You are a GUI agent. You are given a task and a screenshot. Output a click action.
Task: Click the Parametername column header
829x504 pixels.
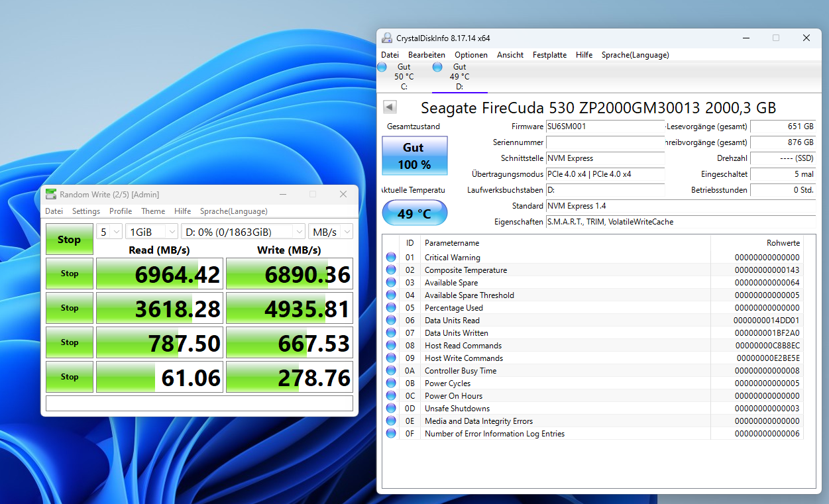pos(566,243)
